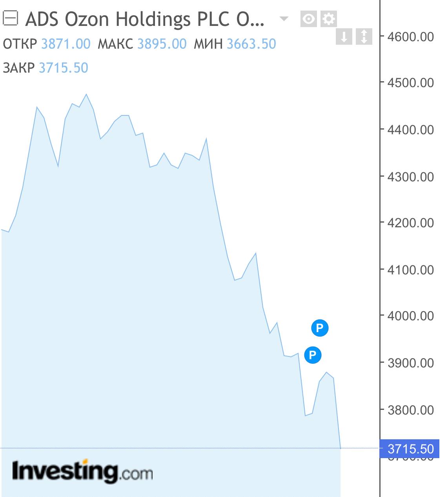448x497 pixels.
Task: Click the Investing.com logo
Action: point(82,471)
